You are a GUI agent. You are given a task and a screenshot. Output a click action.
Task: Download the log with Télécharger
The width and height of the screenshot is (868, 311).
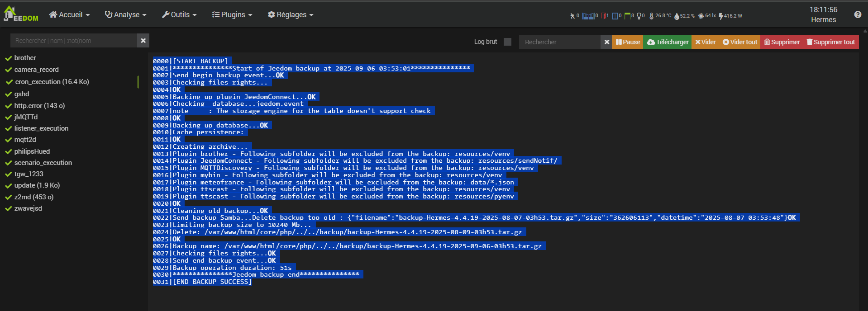point(668,42)
